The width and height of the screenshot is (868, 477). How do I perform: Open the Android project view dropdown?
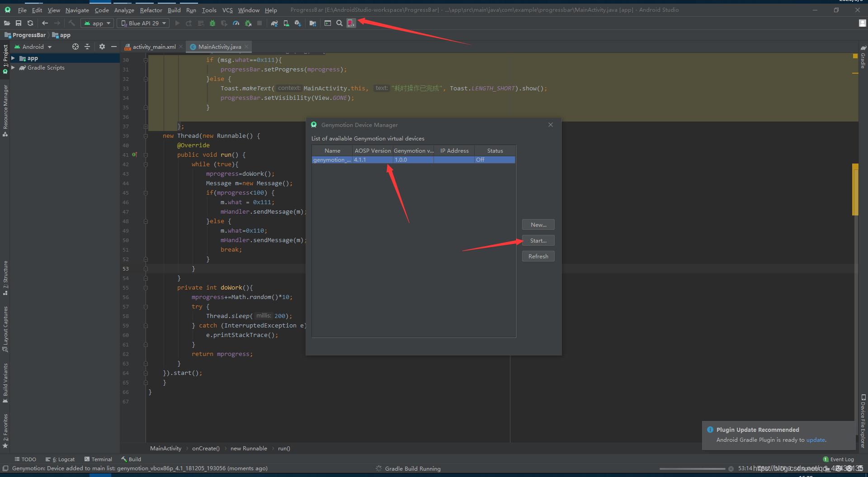(33, 47)
